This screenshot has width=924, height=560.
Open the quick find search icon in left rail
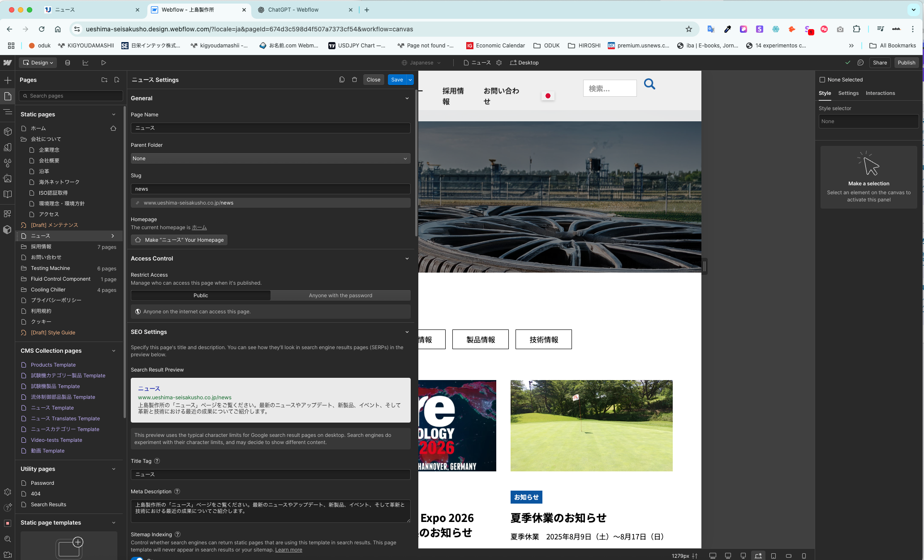[x=8, y=539]
